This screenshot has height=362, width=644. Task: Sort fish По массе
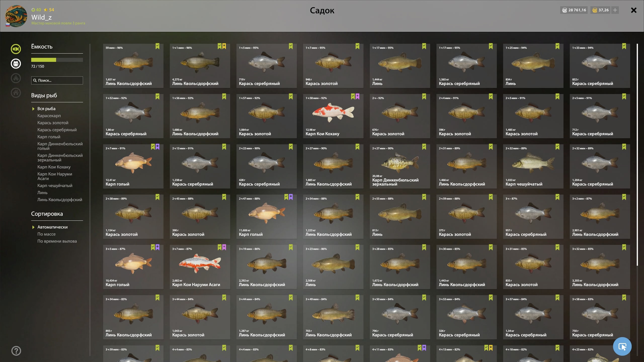tap(47, 234)
